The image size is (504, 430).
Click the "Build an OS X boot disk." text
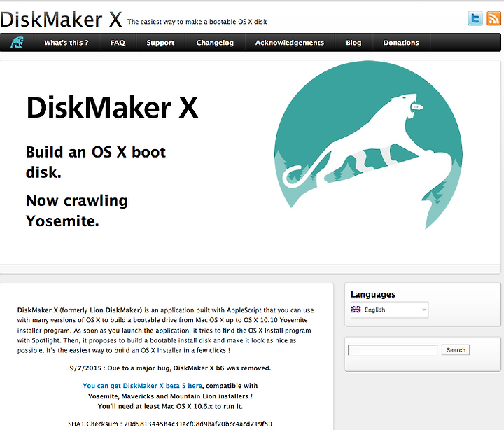(x=95, y=162)
